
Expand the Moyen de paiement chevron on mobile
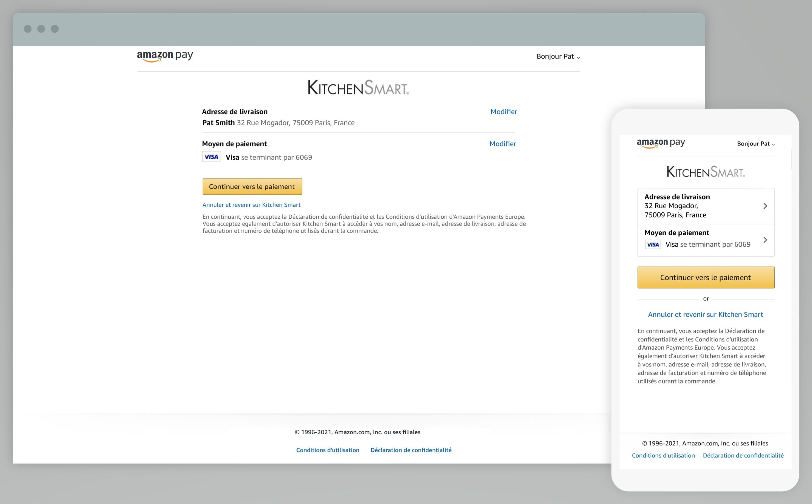pyautogui.click(x=765, y=240)
